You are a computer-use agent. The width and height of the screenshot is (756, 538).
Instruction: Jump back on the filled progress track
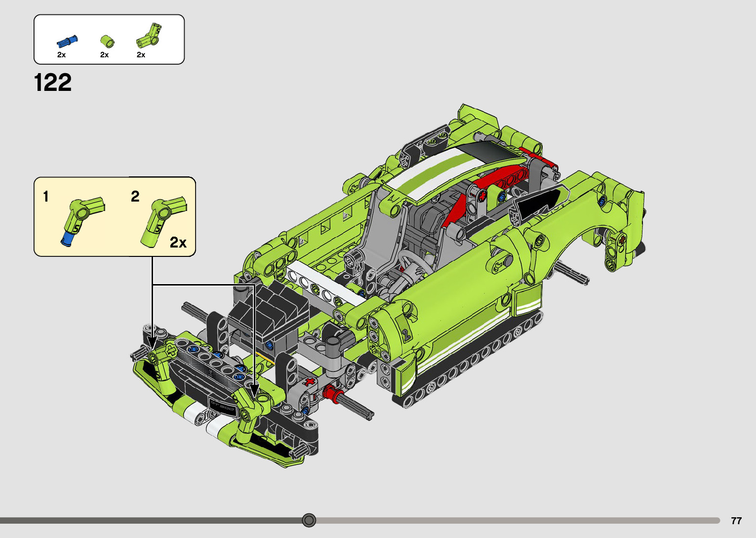coord(148,520)
